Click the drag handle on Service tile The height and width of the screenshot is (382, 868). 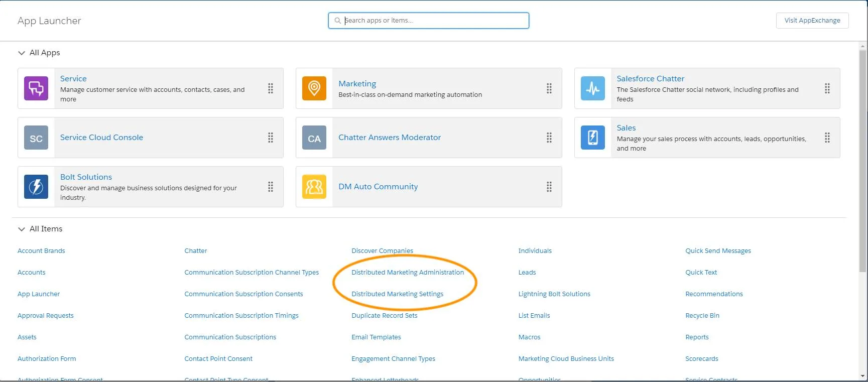coord(271,88)
